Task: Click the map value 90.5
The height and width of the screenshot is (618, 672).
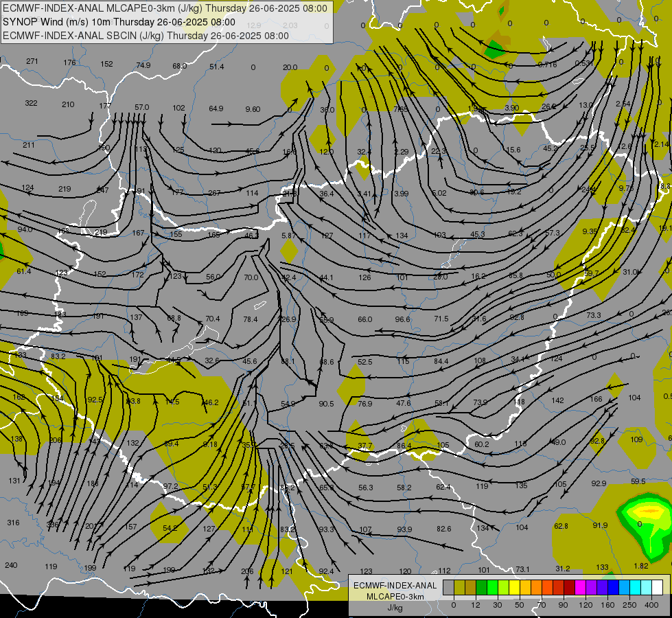Action: 326,404
